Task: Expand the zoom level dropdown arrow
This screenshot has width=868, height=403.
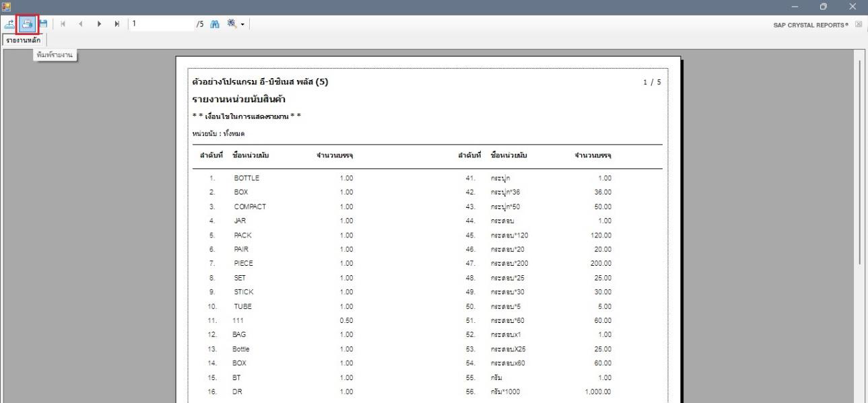Action: click(x=242, y=24)
